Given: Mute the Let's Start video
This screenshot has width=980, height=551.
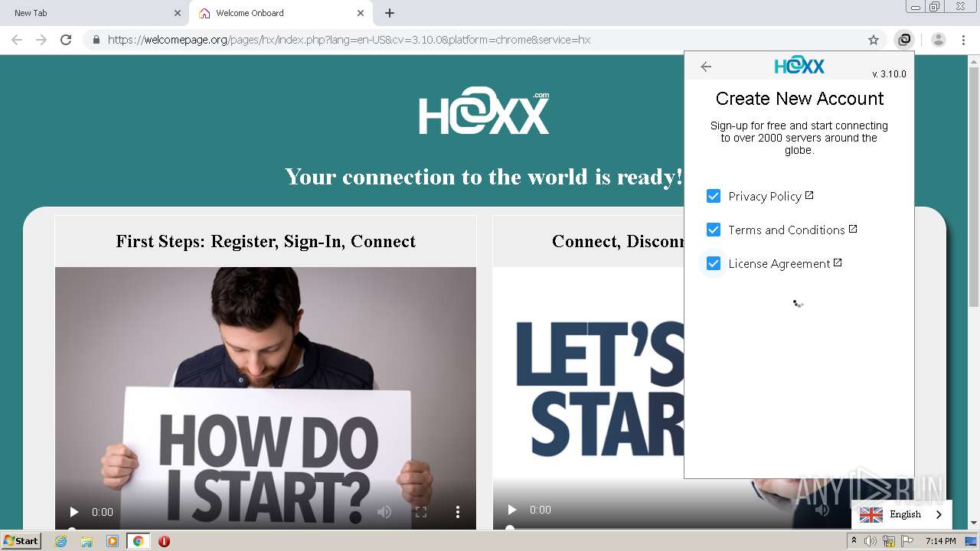Looking at the screenshot, I should click(822, 510).
